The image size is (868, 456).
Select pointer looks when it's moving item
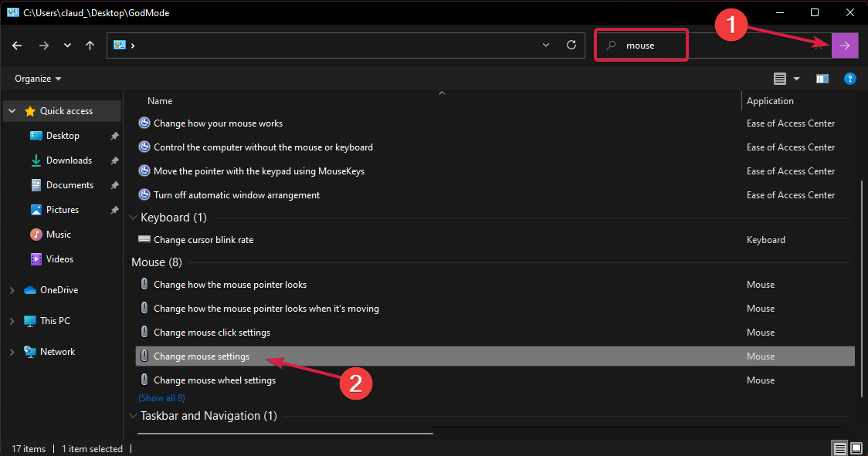point(266,308)
